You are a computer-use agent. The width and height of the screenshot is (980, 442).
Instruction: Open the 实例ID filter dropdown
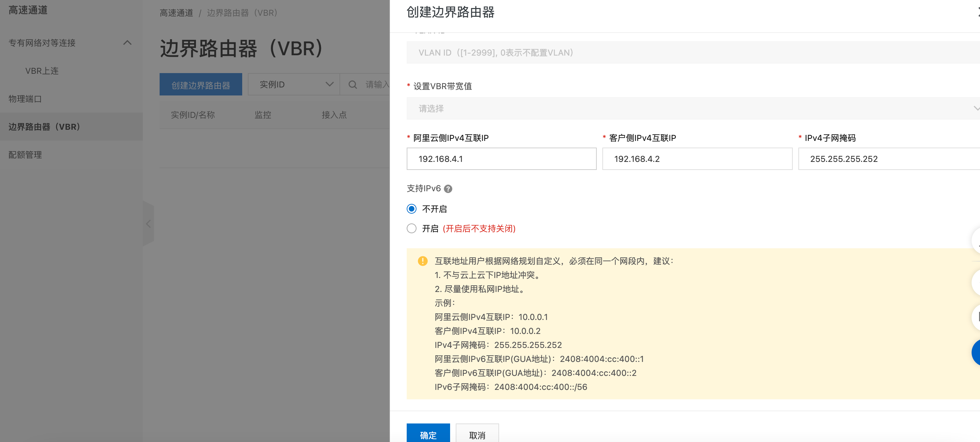click(294, 84)
